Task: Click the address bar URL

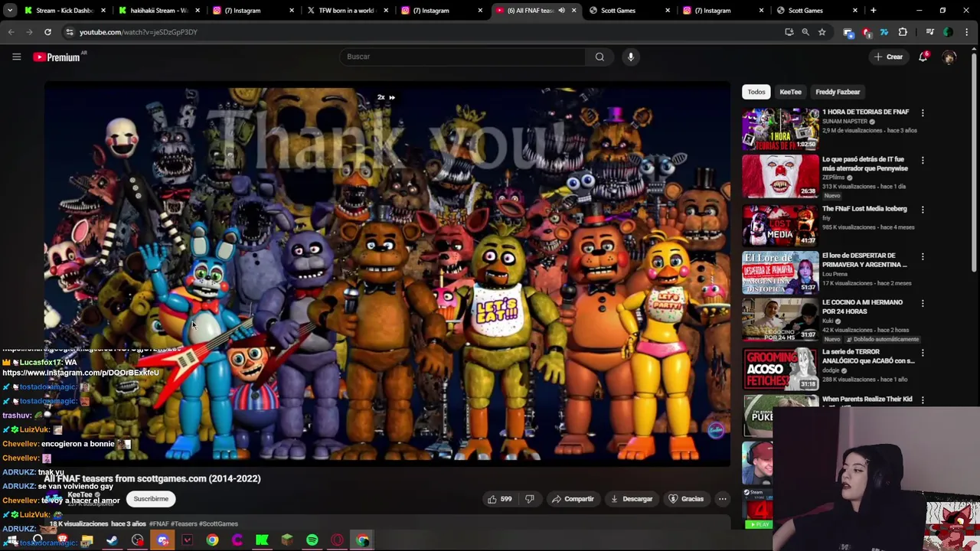Action: (x=139, y=32)
